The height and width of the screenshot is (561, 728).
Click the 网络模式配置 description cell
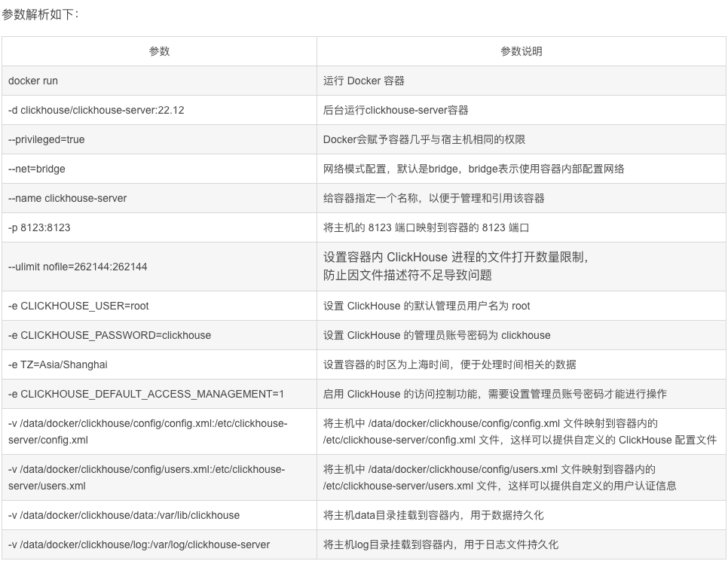522,169
